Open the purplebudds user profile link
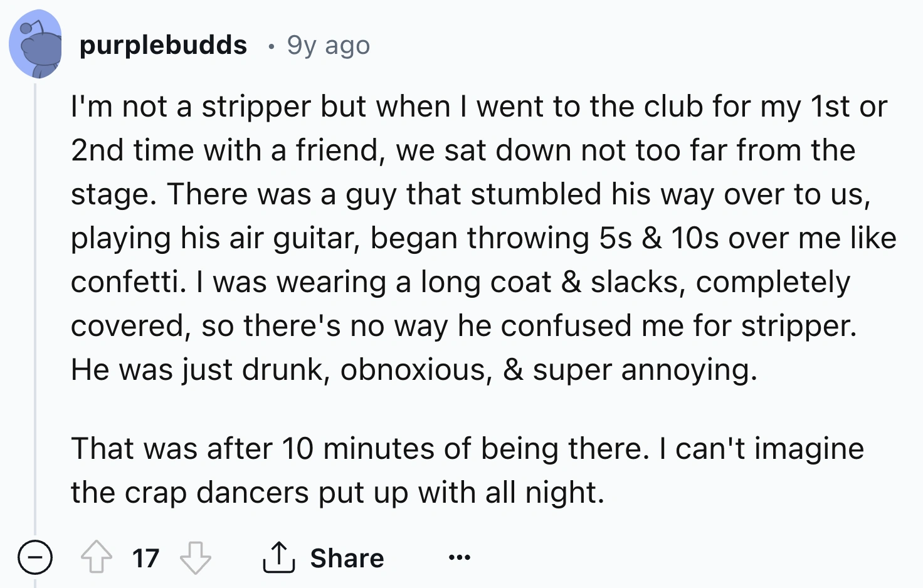 [x=164, y=45]
